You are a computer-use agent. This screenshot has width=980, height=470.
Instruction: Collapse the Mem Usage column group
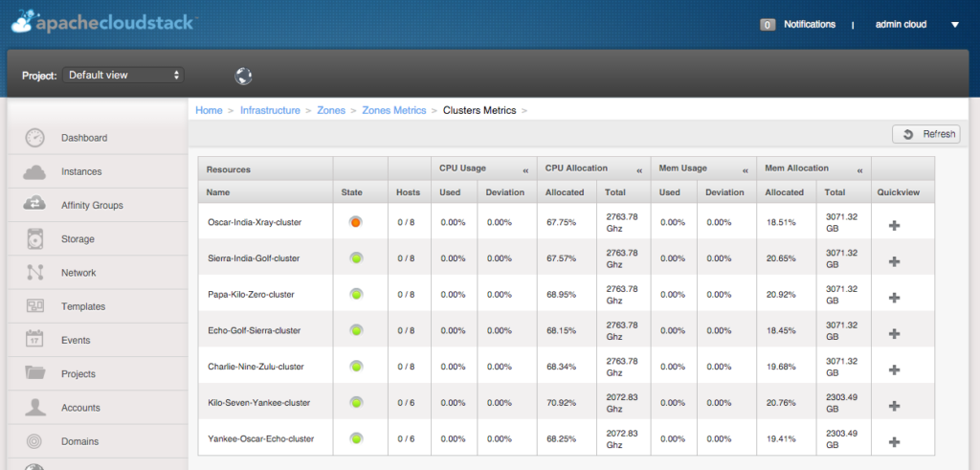coord(745,169)
